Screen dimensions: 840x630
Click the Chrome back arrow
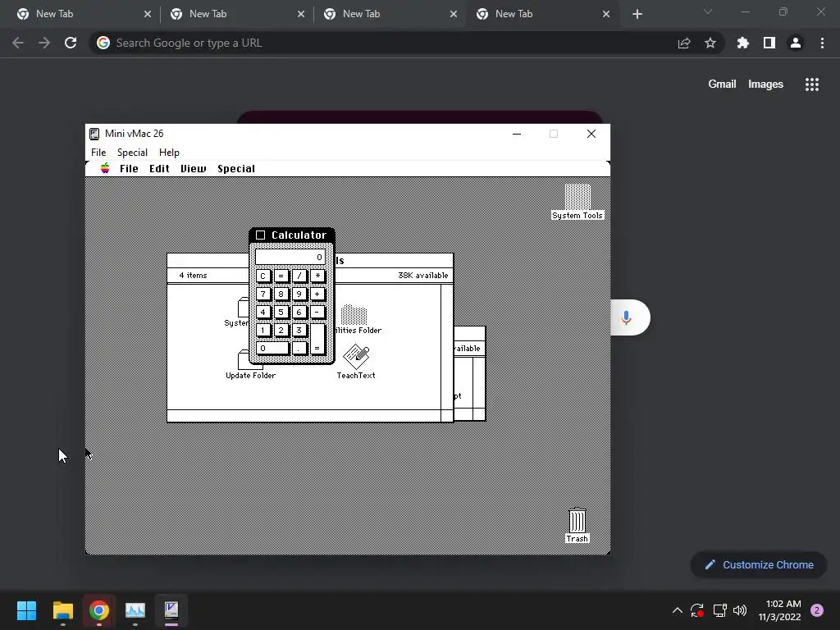pos(18,43)
